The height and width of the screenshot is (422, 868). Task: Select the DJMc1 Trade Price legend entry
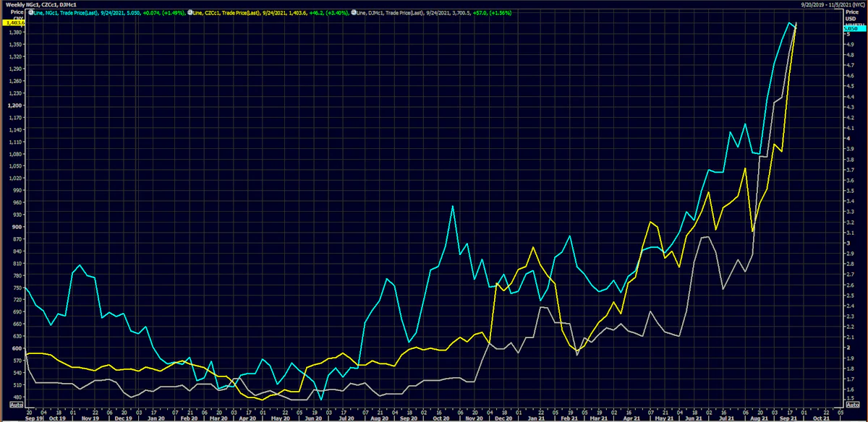tap(434, 13)
